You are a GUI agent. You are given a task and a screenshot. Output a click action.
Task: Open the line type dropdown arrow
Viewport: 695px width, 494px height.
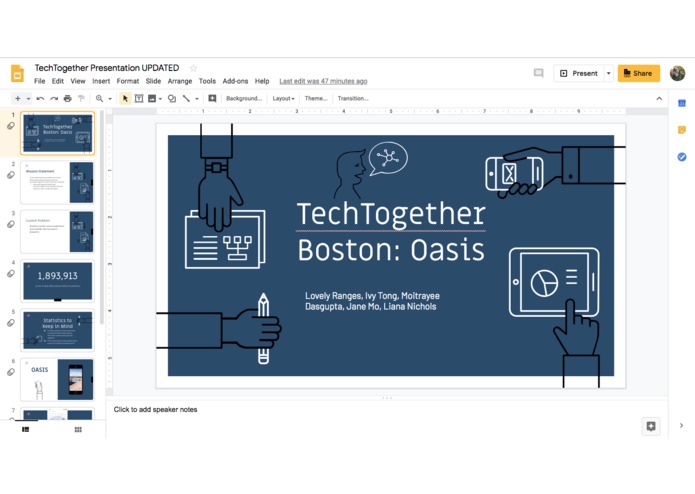pyautogui.click(x=197, y=98)
